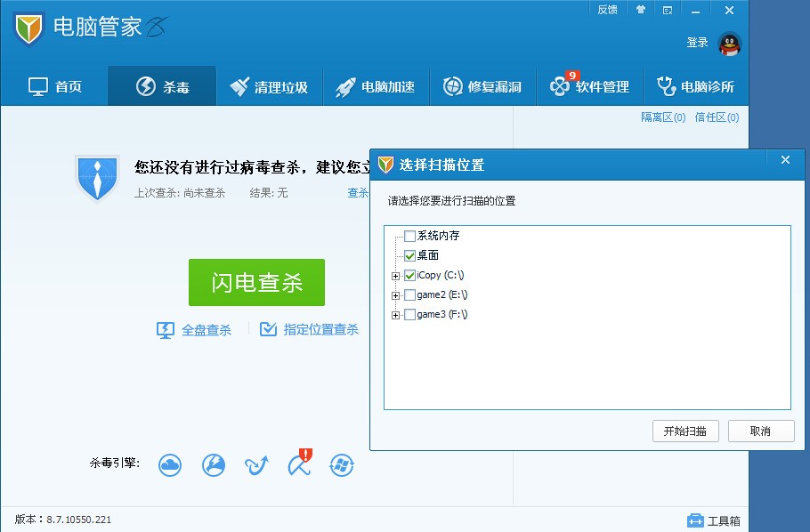Click the blue shield scan status icon
Screen dimensions: 810x532
click(97, 178)
